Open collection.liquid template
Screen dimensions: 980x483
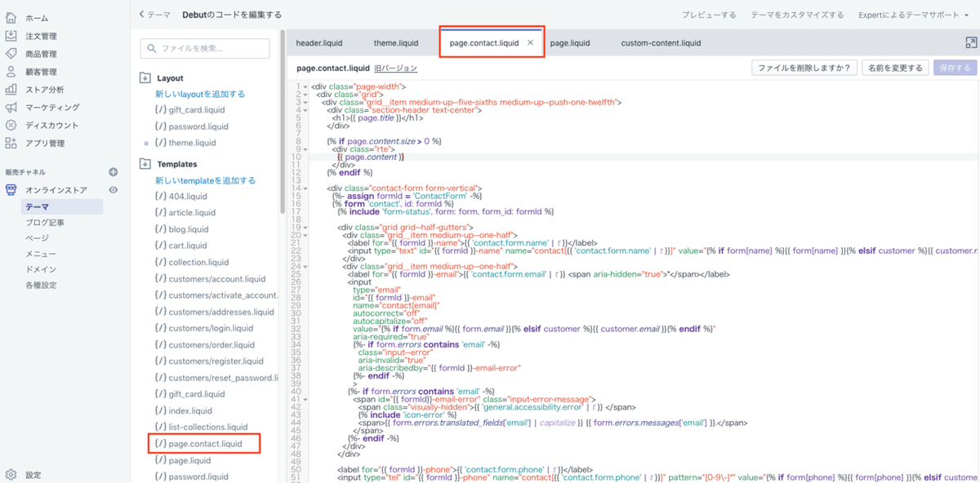pyautogui.click(x=198, y=262)
